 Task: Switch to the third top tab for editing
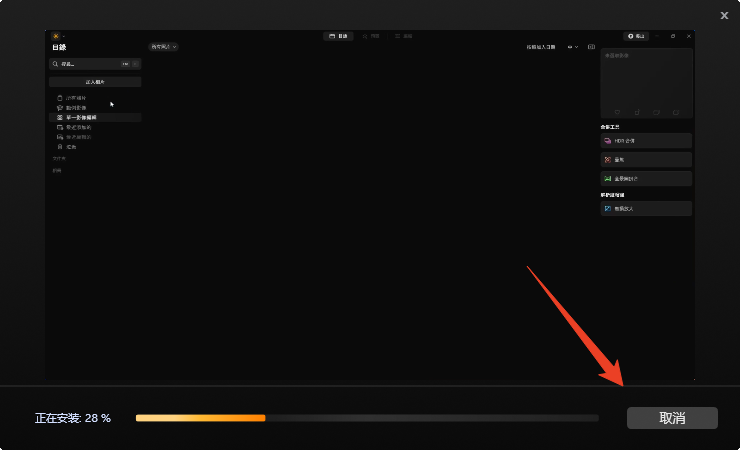(404, 36)
